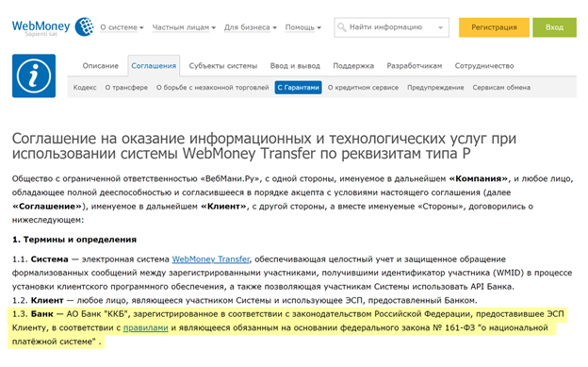Follow the «WebMoney Transfer» link
Screen dimensions: 588x367
coord(211,259)
